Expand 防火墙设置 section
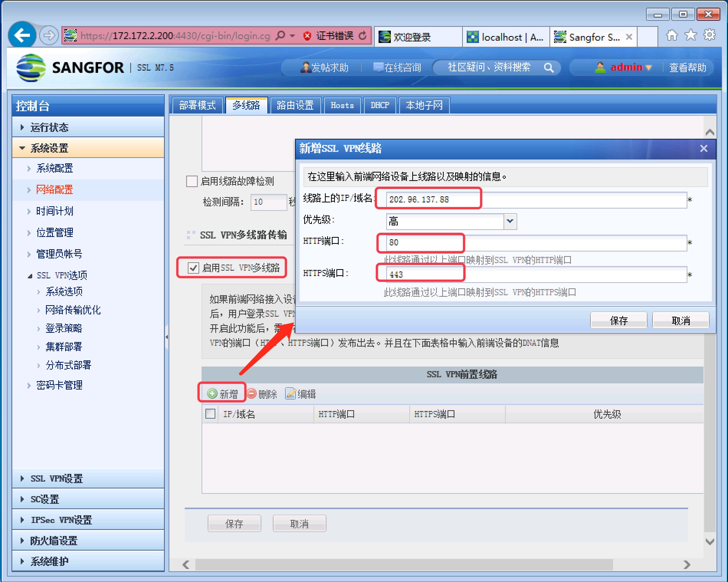This screenshot has width=728, height=582. (x=88, y=541)
